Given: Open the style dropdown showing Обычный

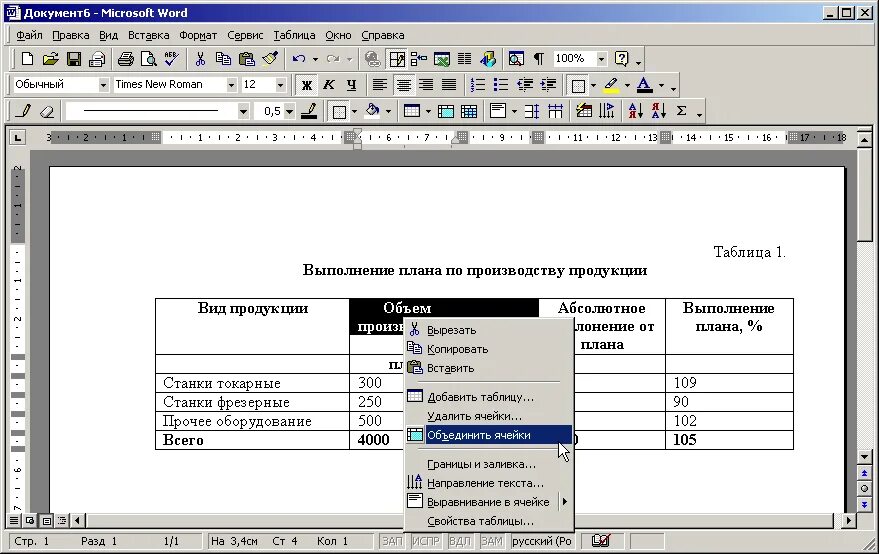Looking at the screenshot, I should tap(103, 85).
